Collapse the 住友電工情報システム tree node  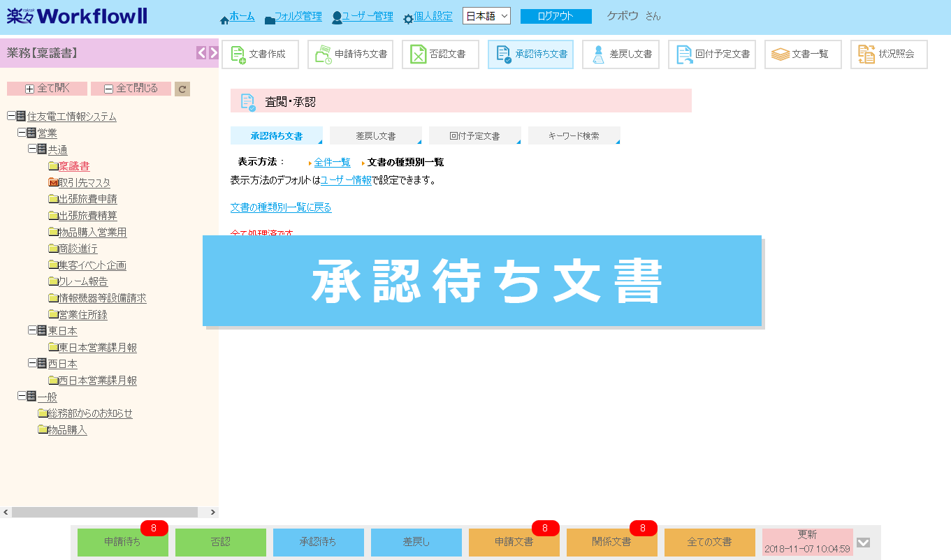point(11,116)
